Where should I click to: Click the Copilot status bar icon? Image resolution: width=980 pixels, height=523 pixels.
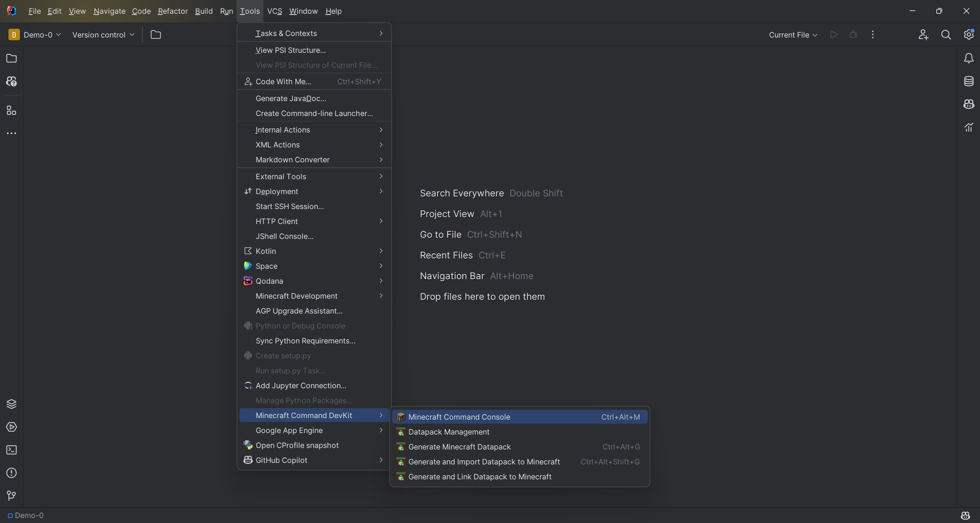pos(965,515)
